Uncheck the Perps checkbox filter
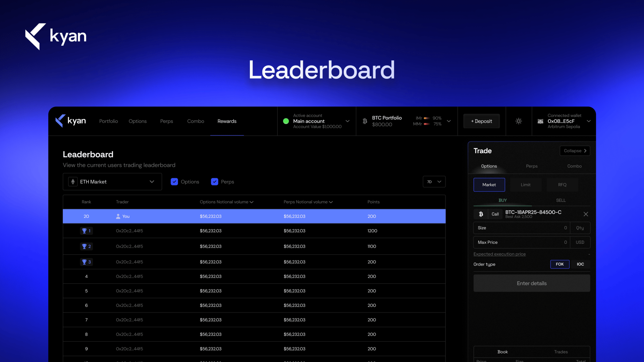644x362 pixels. tap(215, 182)
